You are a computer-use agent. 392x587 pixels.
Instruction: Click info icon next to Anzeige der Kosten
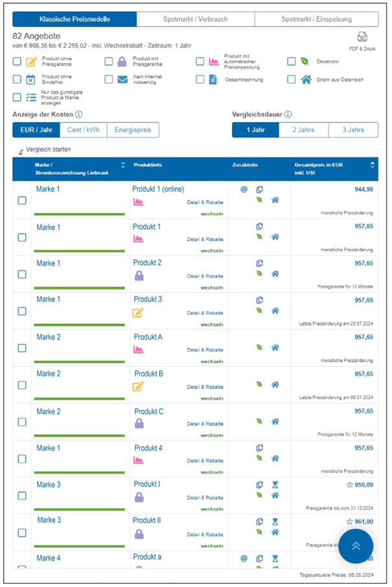79,115
